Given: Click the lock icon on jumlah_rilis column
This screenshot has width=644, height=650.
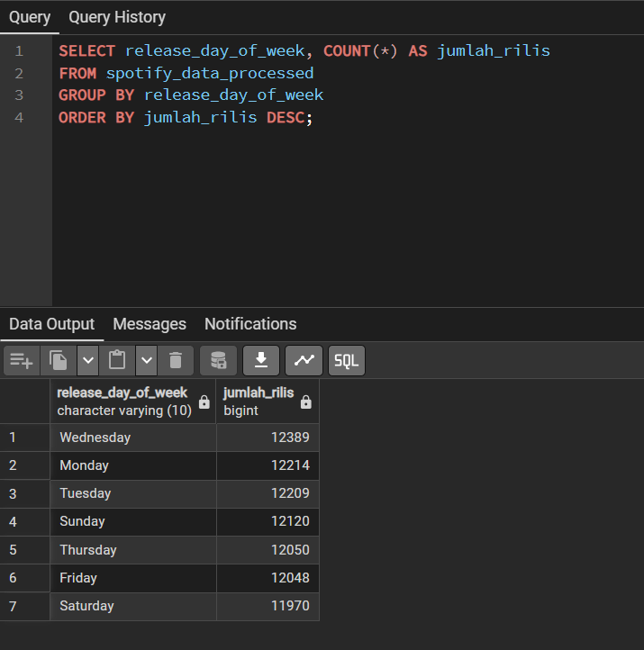Looking at the screenshot, I should pyautogui.click(x=306, y=402).
